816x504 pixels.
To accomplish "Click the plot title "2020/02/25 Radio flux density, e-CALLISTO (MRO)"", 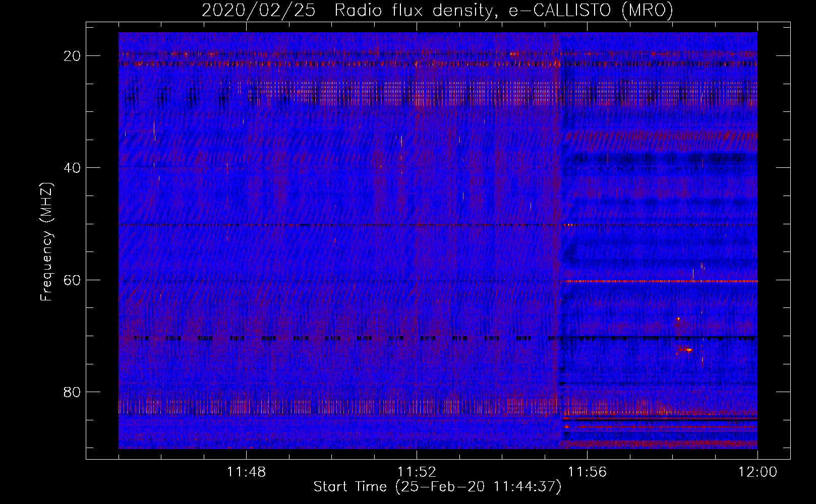I will [437, 11].
